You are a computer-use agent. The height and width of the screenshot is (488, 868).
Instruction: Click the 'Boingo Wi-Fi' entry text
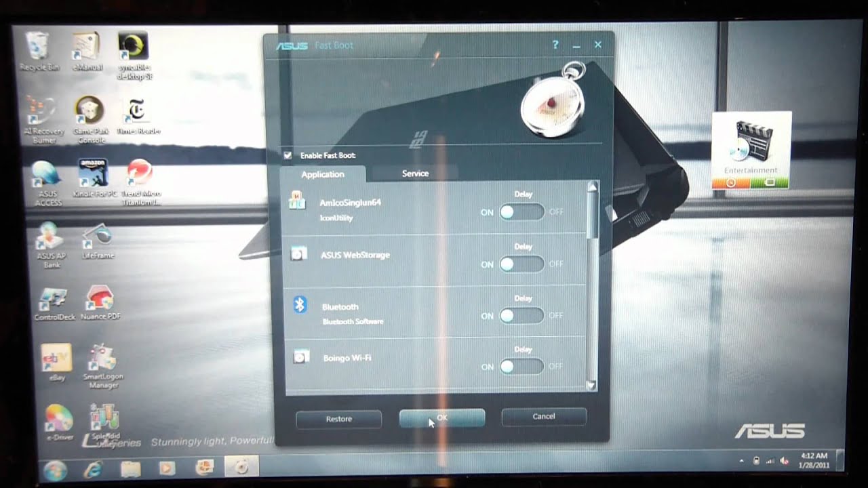point(347,358)
